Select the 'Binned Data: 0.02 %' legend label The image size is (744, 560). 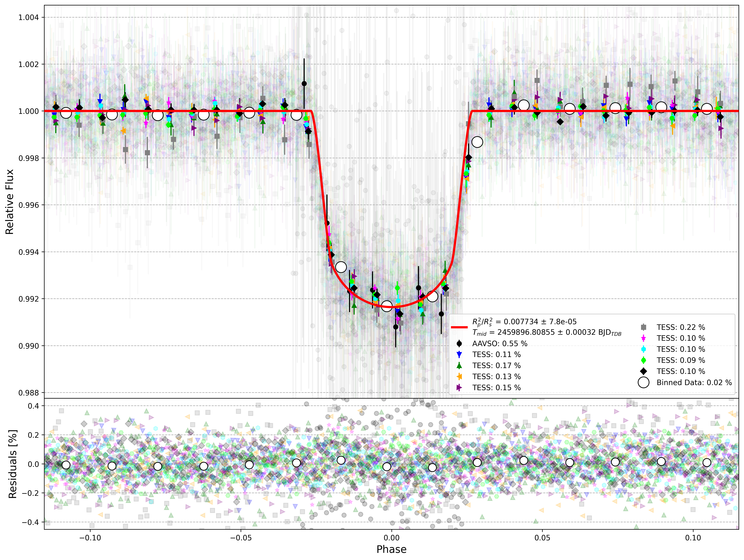(694, 382)
